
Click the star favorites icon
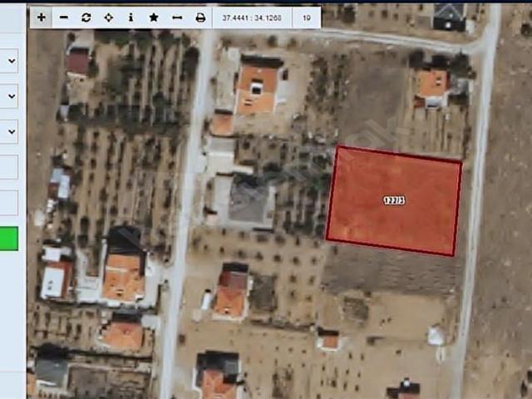tap(154, 17)
